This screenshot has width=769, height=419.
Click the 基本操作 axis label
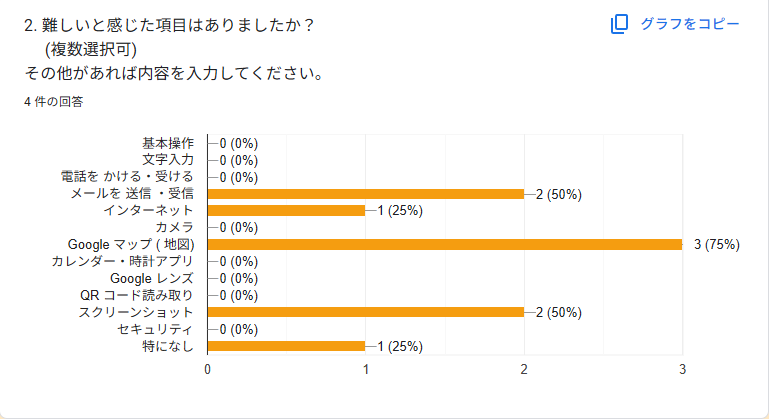click(x=168, y=143)
